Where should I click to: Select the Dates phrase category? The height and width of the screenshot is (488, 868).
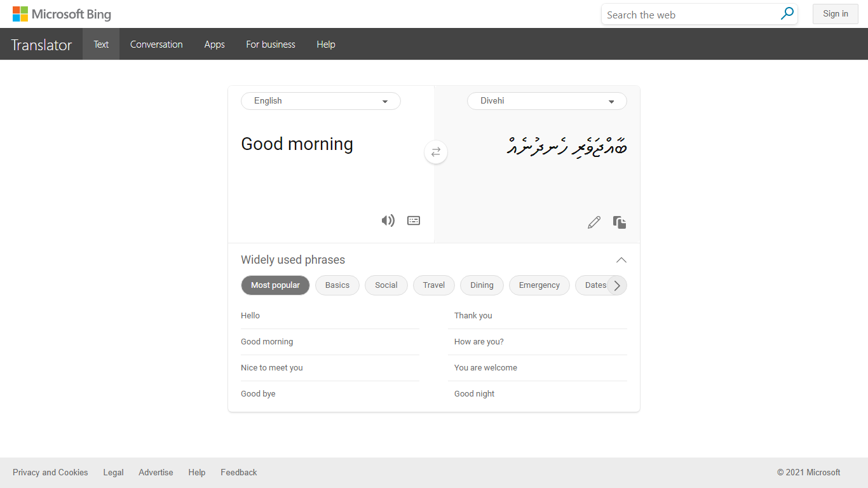click(595, 285)
